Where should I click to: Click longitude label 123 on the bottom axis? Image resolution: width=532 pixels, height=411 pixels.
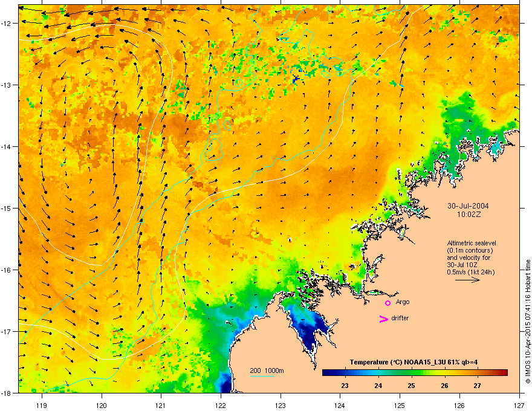281,405
